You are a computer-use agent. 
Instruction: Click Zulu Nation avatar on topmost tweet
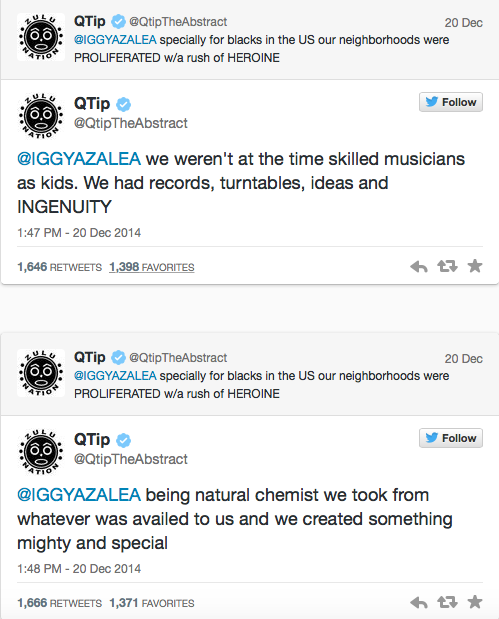[x=41, y=37]
